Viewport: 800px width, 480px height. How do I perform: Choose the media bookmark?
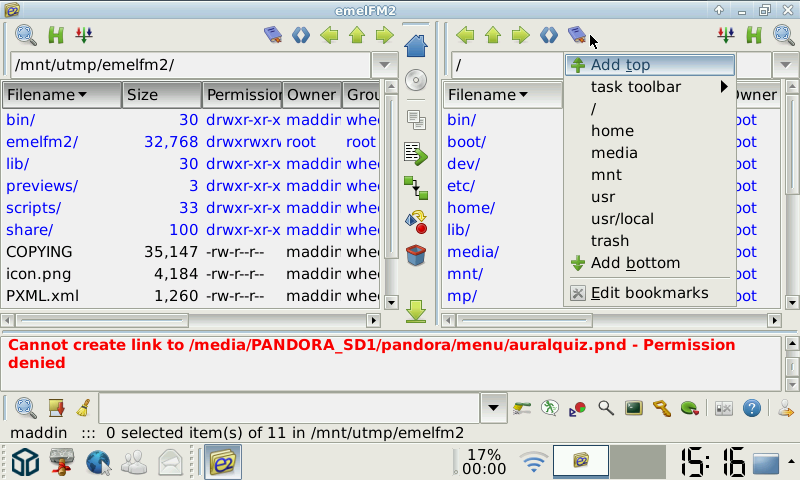[x=650, y=153]
